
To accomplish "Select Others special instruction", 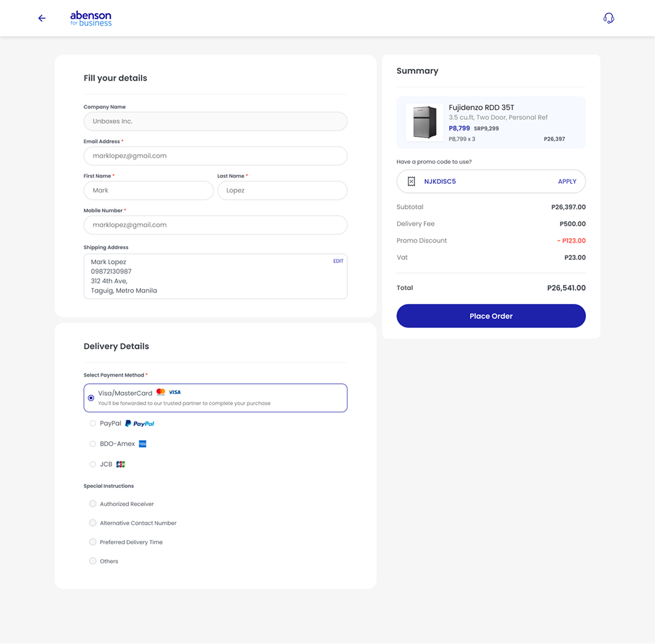I will click(x=92, y=561).
